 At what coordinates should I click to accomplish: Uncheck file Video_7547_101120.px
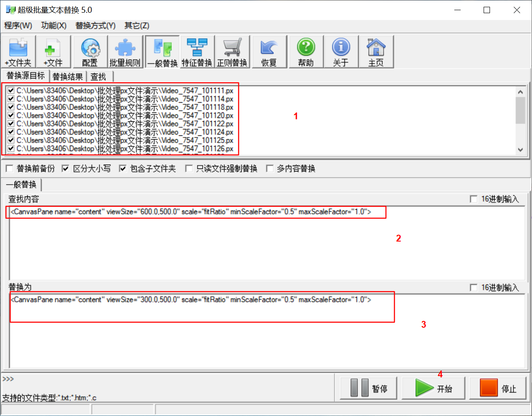(x=11, y=115)
